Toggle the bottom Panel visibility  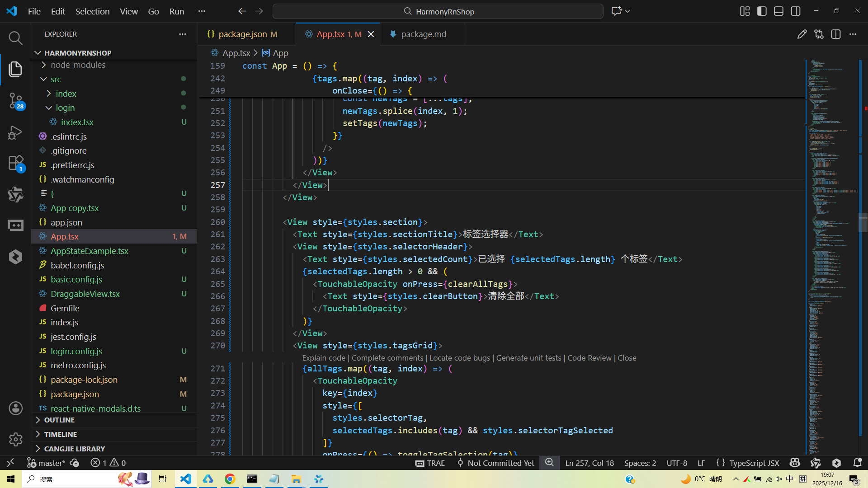[x=778, y=11]
